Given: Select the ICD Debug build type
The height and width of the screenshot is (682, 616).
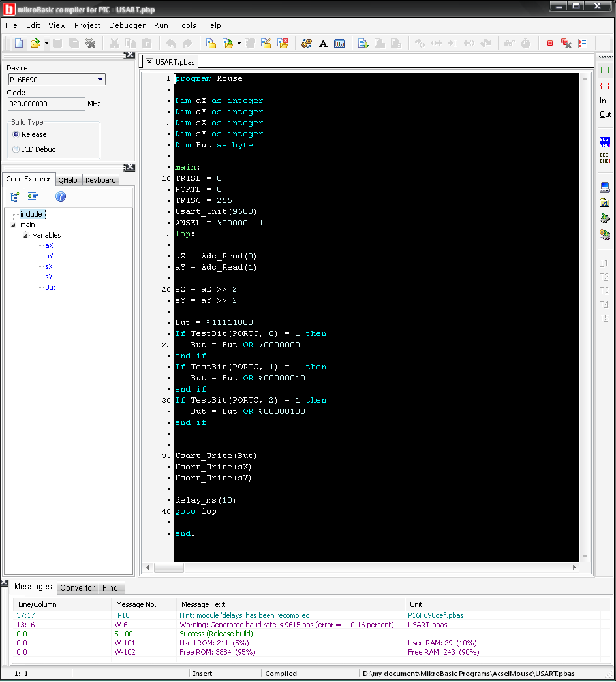Looking at the screenshot, I should coord(16,149).
